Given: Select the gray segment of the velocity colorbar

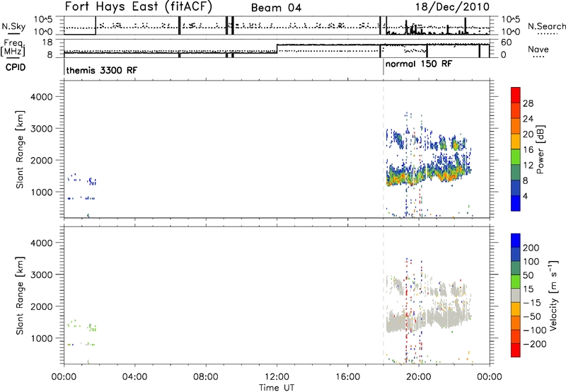Looking at the screenshot, I should pyautogui.click(x=516, y=295).
